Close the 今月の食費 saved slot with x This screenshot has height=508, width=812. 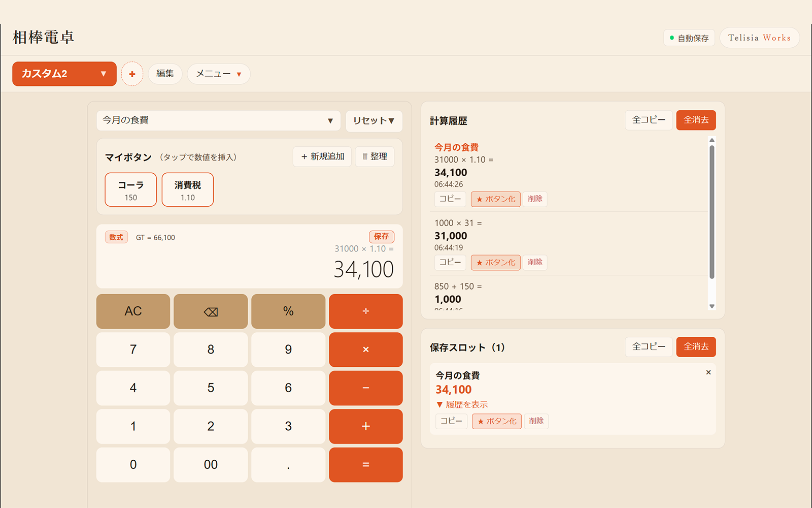[x=708, y=372]
